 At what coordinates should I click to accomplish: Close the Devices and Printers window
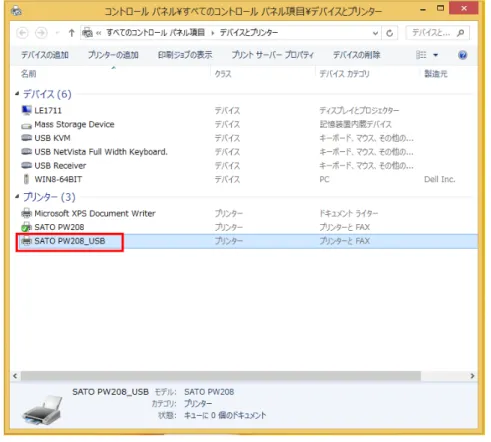[464, 8]
